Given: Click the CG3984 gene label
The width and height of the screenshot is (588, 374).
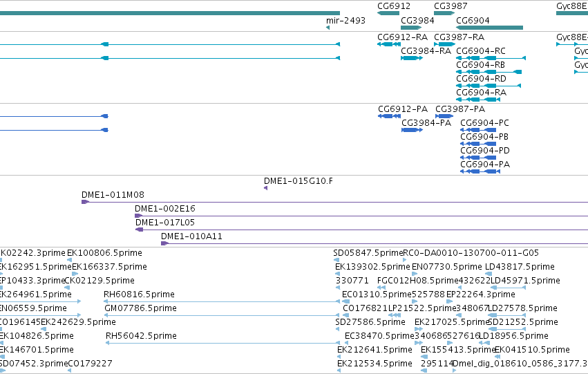Looking at the screenshot, I should (x=417, y=20).
